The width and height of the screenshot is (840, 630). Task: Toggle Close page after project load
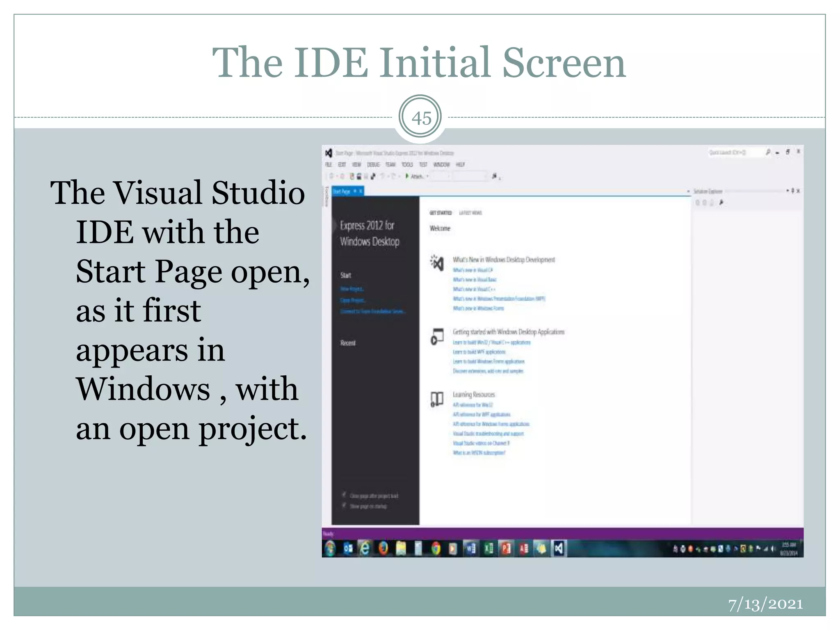tap(345, 495)
